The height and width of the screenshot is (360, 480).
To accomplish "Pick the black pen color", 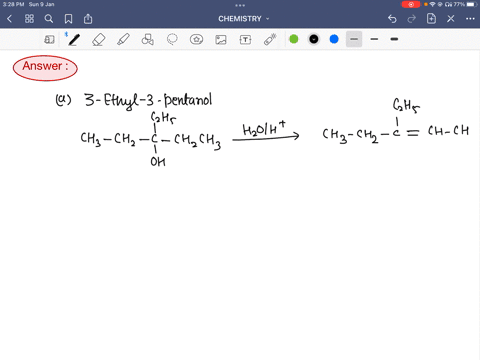I will coord(314,39).
